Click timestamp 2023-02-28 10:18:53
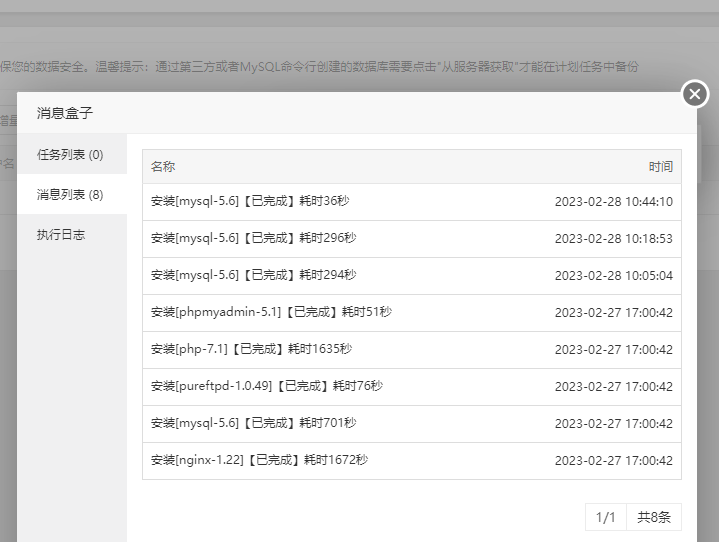The image size is (719, 542). click(x=614, y=239)
